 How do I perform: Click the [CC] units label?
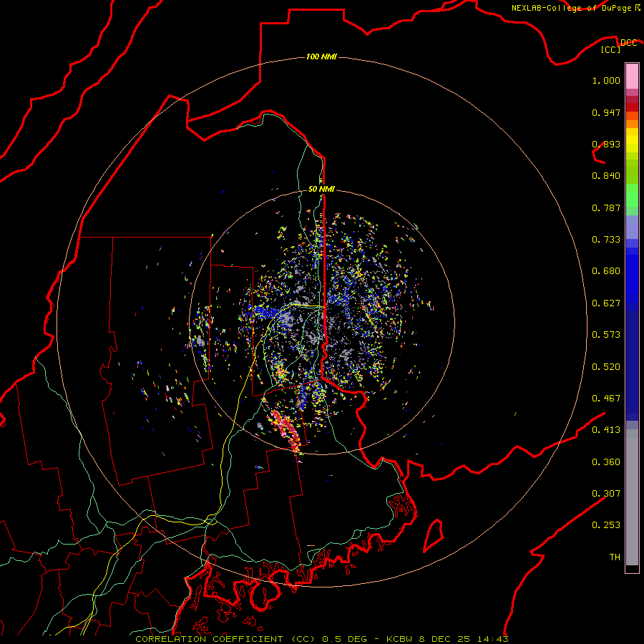[611, 49]
